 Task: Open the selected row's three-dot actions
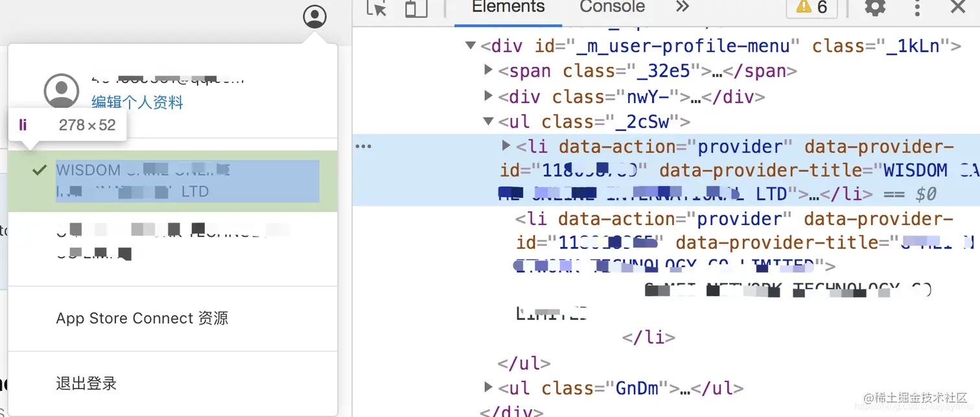(x=364, y=147)
